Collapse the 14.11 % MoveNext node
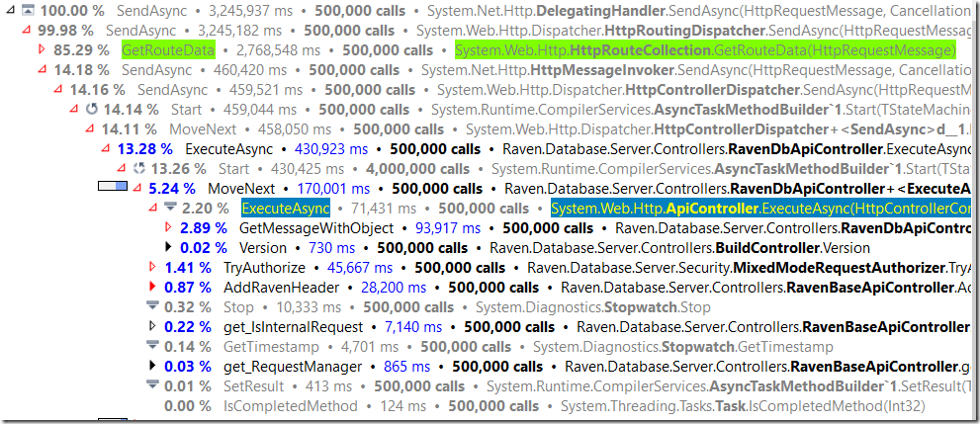This screenshot has height=424, width=980. point(89,129)
